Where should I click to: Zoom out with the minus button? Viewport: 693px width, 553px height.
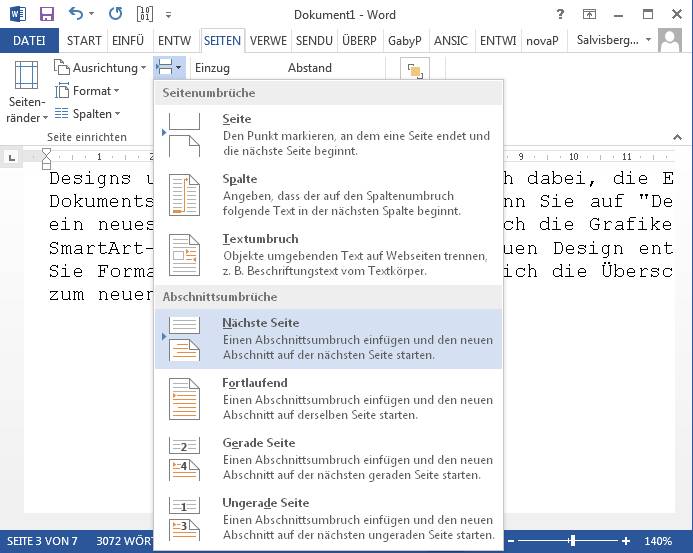[511, 541]
